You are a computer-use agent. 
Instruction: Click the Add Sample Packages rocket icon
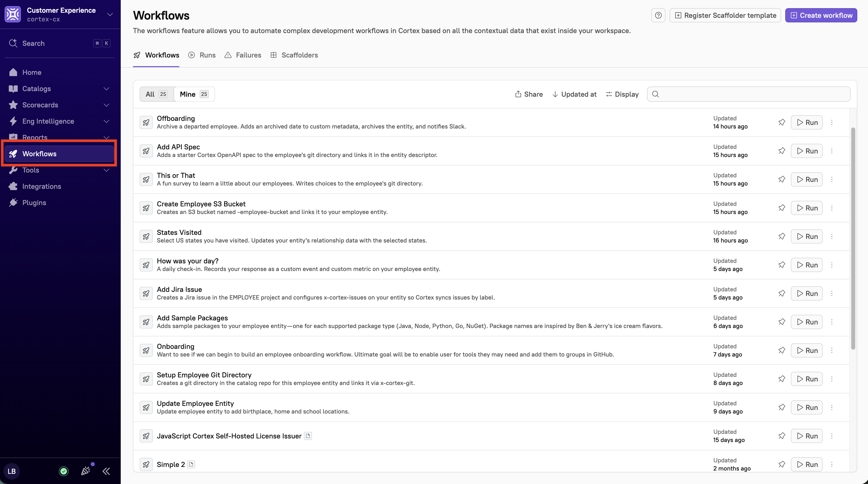click(x=146, y=322)
